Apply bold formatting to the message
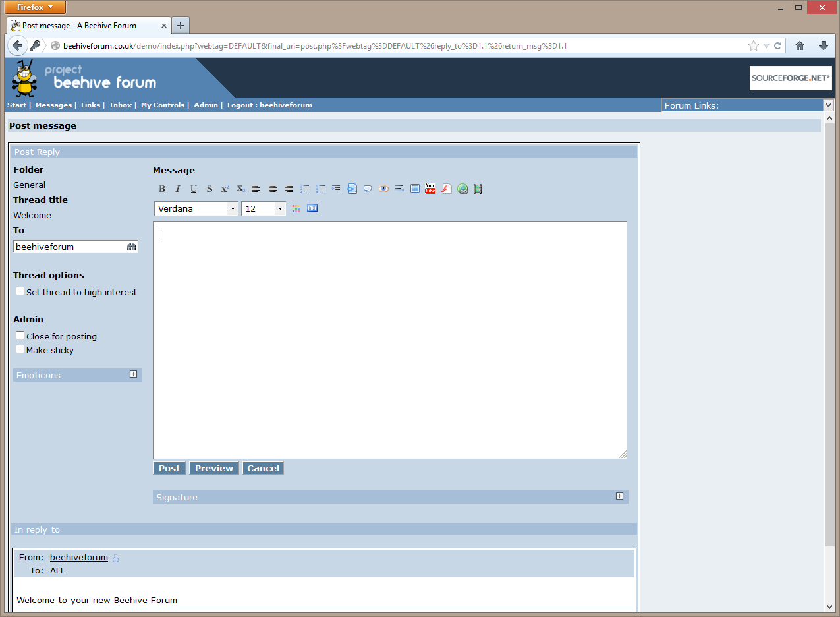 click(x=161, y=189)
